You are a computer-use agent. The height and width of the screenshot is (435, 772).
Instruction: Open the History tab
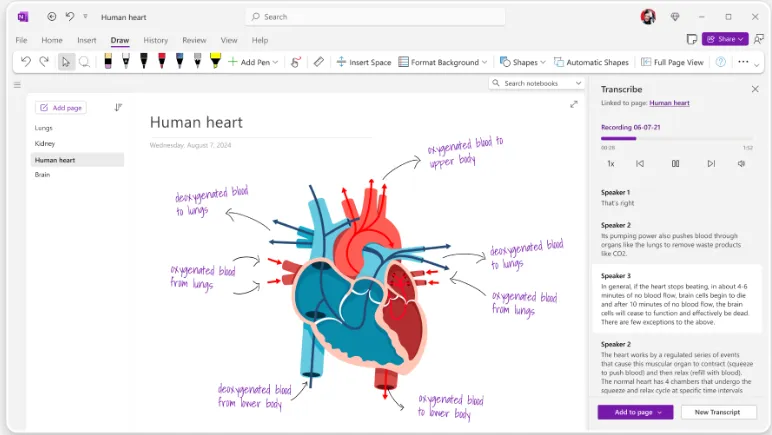[156, 40]
